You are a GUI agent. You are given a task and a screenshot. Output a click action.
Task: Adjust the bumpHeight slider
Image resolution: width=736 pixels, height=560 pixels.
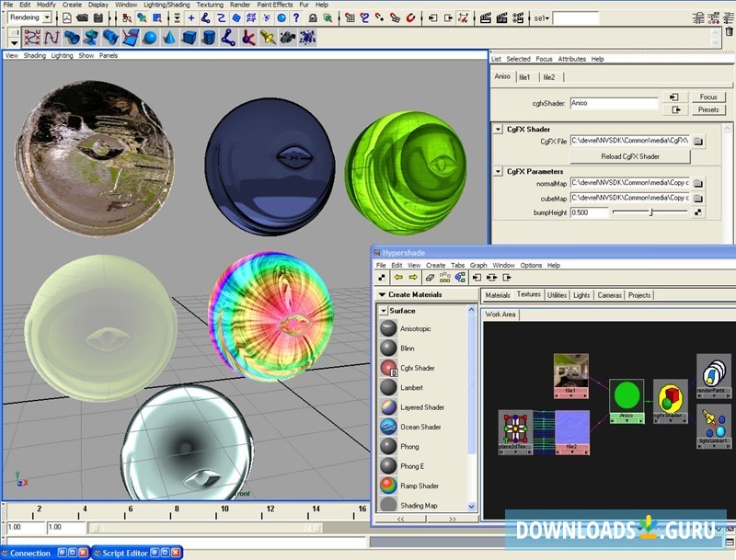click(650, 212)
